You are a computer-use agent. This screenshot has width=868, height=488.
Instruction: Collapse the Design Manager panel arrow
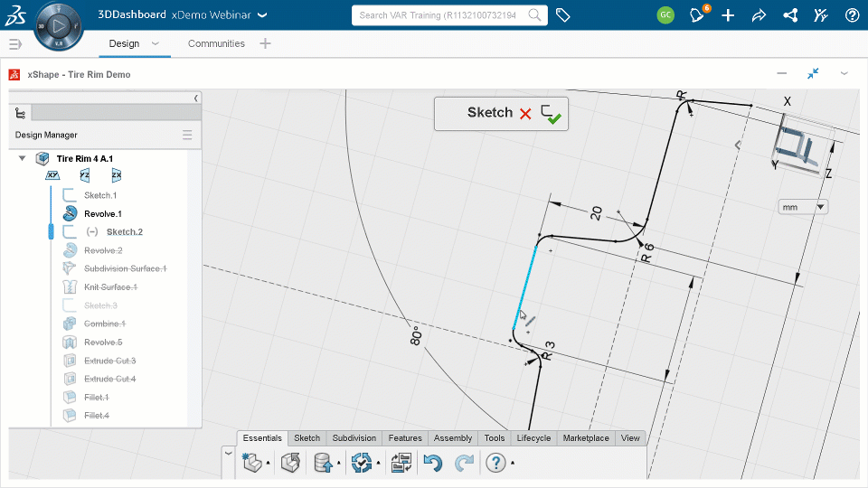(x=196, y=98)
